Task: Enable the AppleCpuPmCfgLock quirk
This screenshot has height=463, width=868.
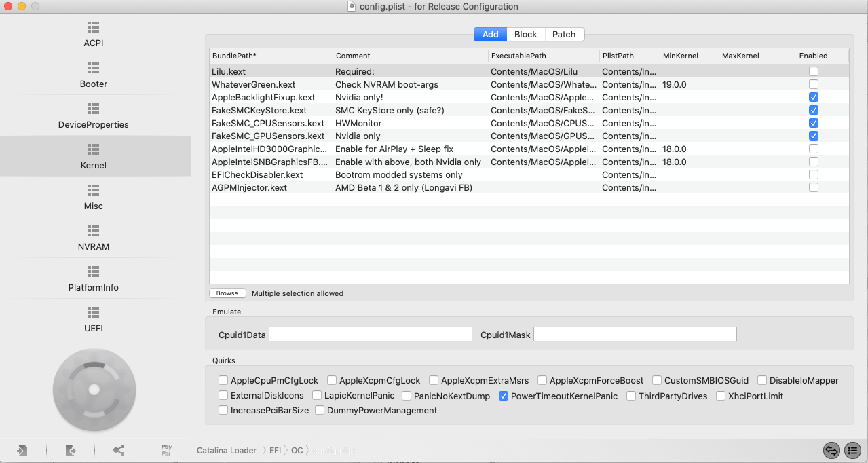Action: (x=223, y=380)
